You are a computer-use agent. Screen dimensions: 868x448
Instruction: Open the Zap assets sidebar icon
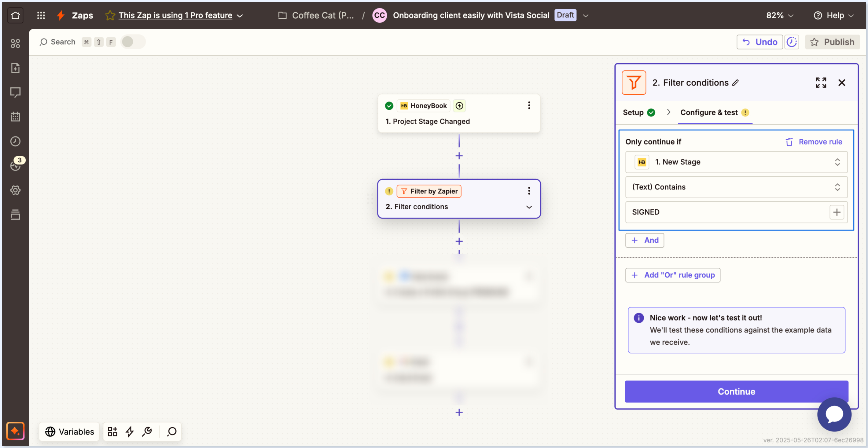15,43
